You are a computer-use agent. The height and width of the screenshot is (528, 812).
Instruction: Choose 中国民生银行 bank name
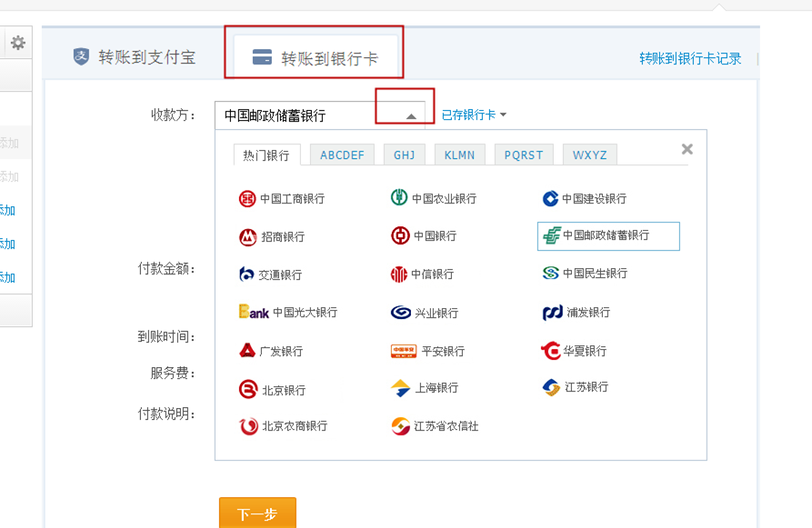pos(595,273)
